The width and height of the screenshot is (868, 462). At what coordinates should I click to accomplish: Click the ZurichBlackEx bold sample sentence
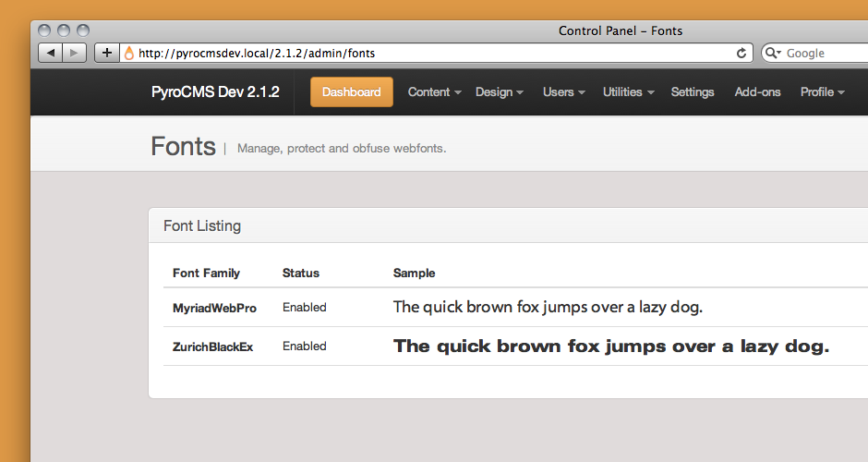tap(611, 346)
